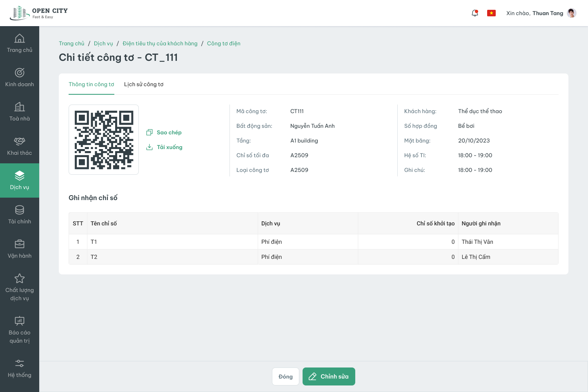Open Thuan Tang user avatar
This screenshot has height=392, width=588.
click(x=572, y=13)
